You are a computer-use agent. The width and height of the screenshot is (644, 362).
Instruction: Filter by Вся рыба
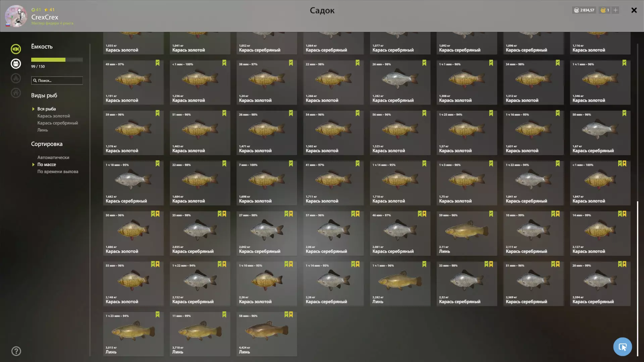coord(47,109)
